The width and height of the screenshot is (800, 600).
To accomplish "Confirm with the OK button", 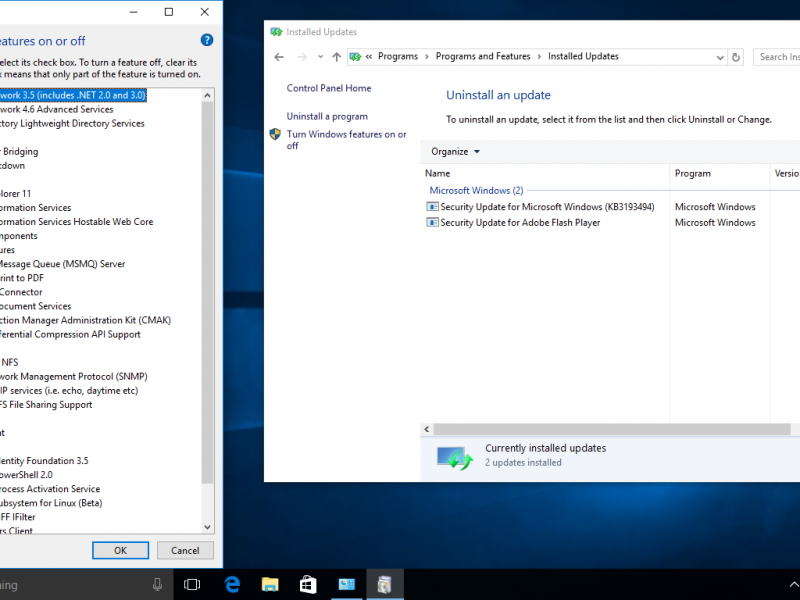I will tap(120, 551).
